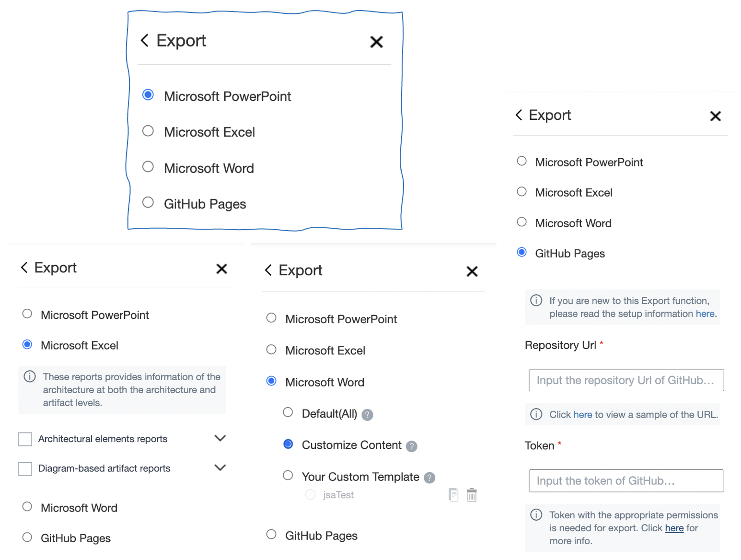Click back chevron in the Excel-selected Export panel
Image resolution: width=741 pixels, height=560 pixels.
(x=24, y=267)
